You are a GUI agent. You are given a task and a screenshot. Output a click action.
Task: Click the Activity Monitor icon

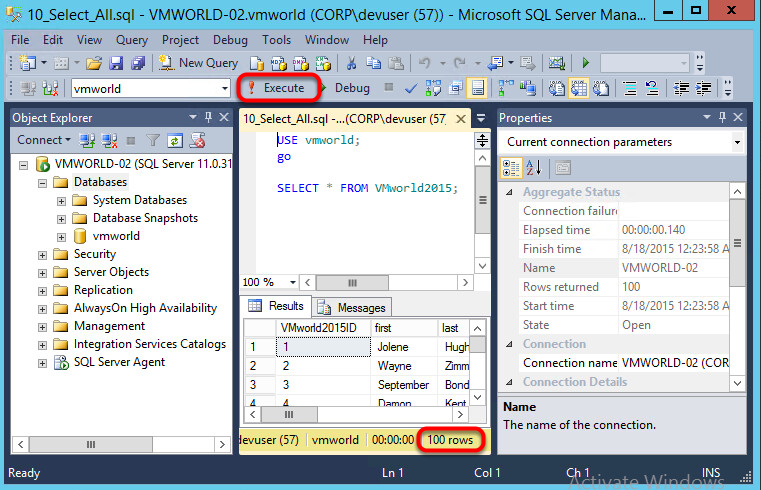[557, 63]
